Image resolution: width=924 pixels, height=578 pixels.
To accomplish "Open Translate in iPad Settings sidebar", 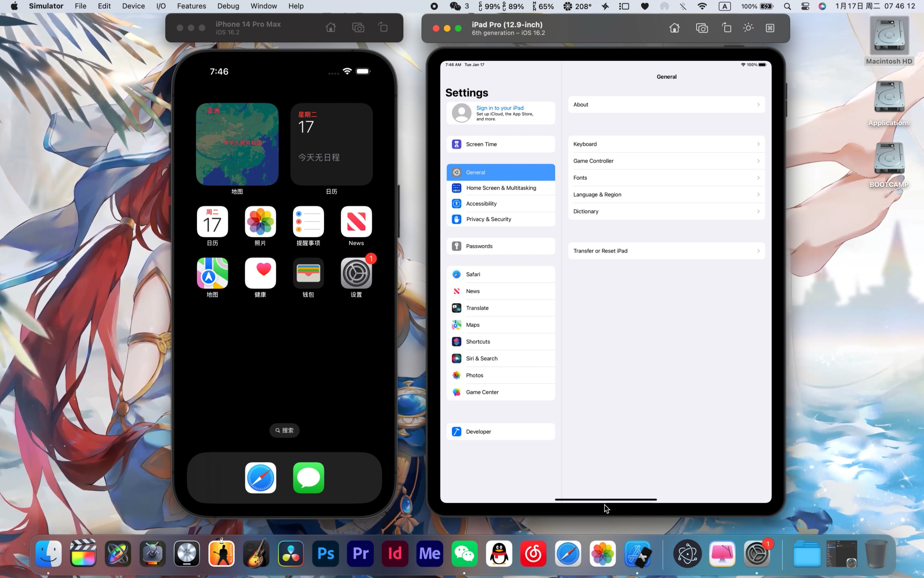I will [x=501, y=308].
